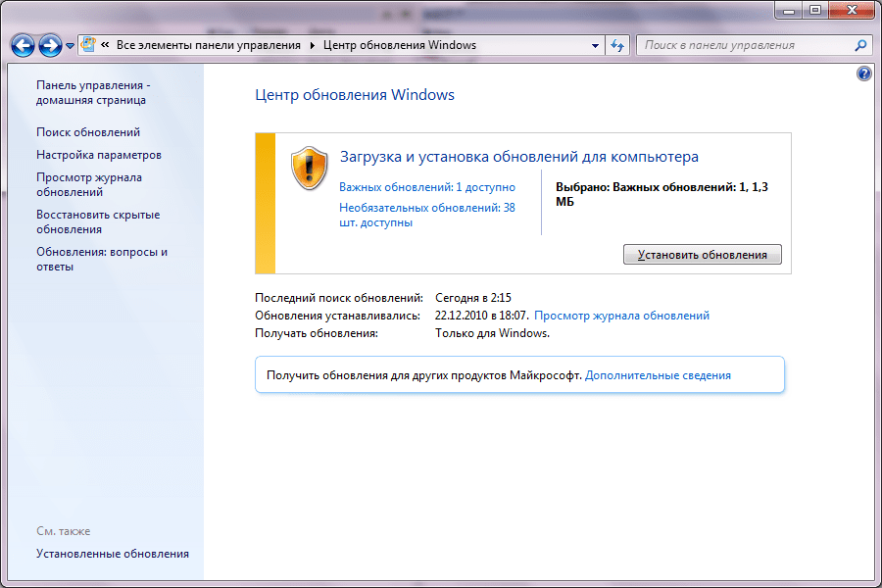Click the Forward navigation arrow
The width and height of the screenshot is (882, 588).
click(50, 46)
